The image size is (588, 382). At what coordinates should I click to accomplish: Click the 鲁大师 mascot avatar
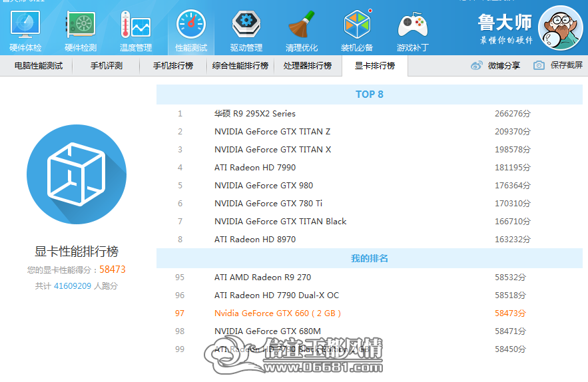click(561, 28)
